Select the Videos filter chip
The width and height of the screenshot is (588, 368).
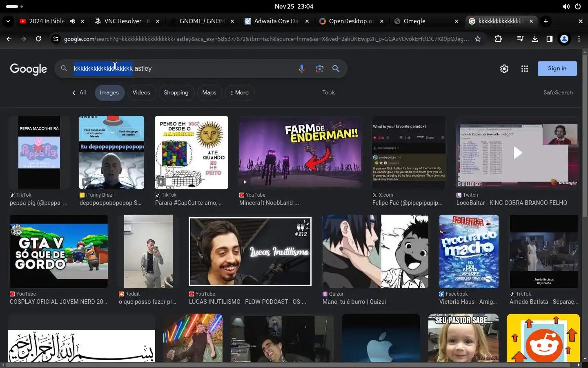click(141, 93)
